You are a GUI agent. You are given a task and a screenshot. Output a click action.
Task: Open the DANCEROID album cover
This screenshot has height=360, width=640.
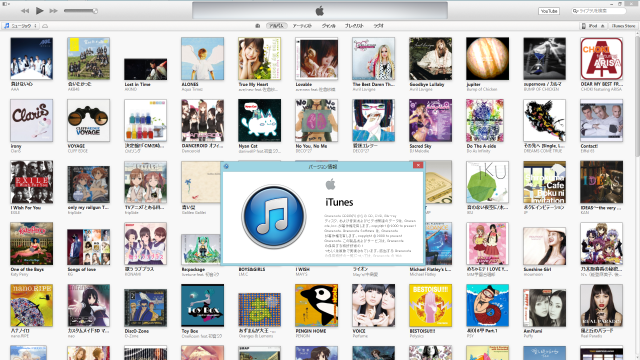(x=202, y=120)
